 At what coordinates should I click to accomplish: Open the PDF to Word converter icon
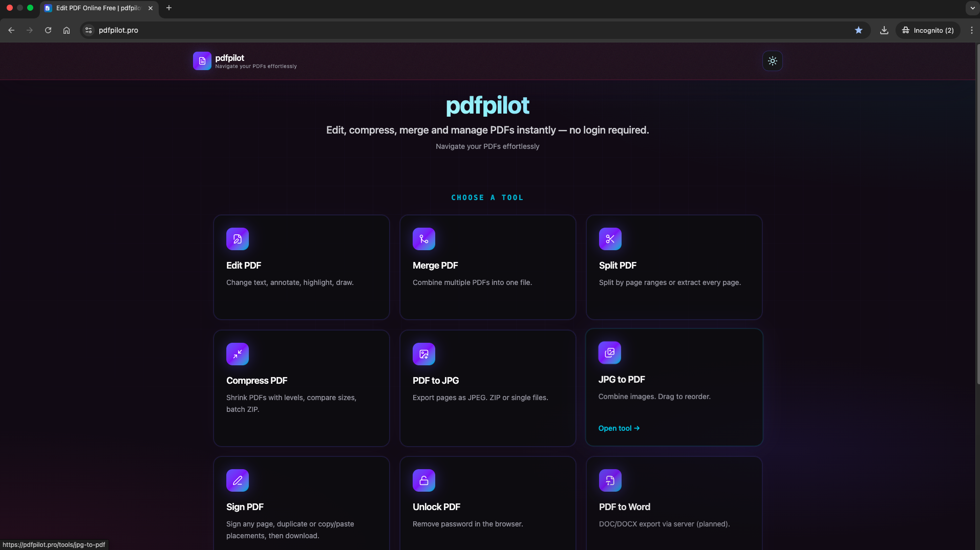[610, 480]
